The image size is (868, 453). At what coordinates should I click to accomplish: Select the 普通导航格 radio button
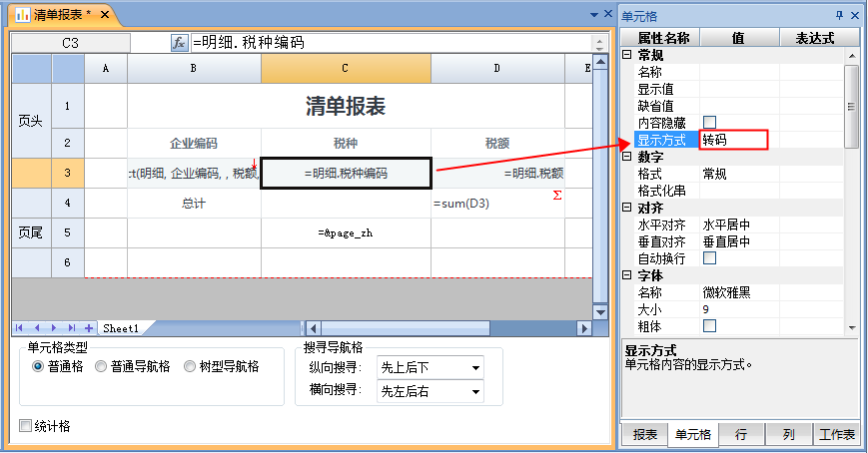point(101,367)
